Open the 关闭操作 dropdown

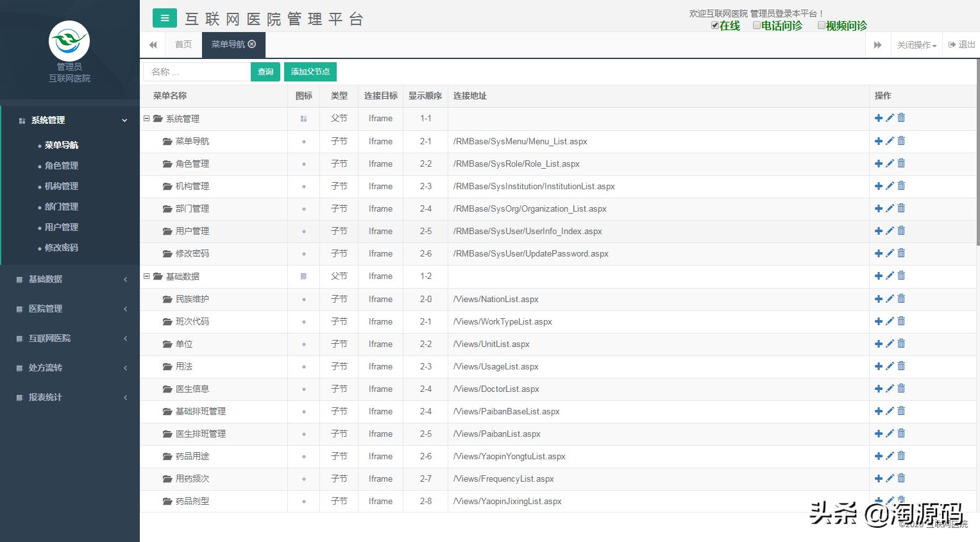tap(917, 45)
